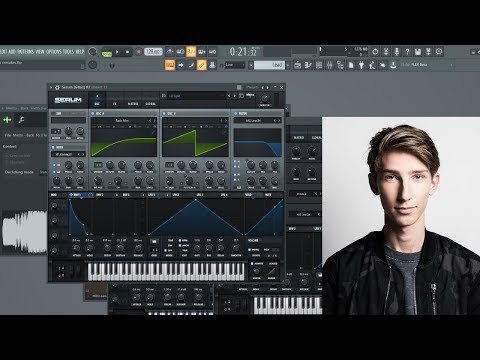This screenshot has height=360, width=480.
Task: Toggle the orange link multilink controllers icon
Action: 201,65
